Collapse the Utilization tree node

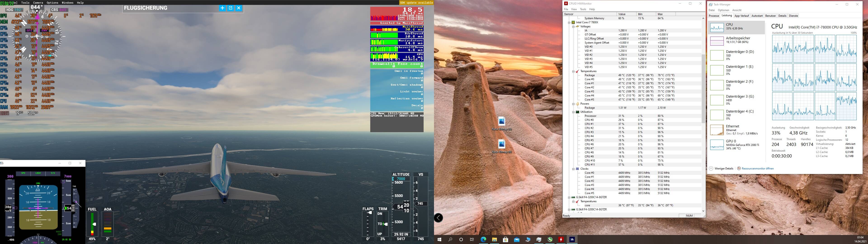tap(573, 112)
